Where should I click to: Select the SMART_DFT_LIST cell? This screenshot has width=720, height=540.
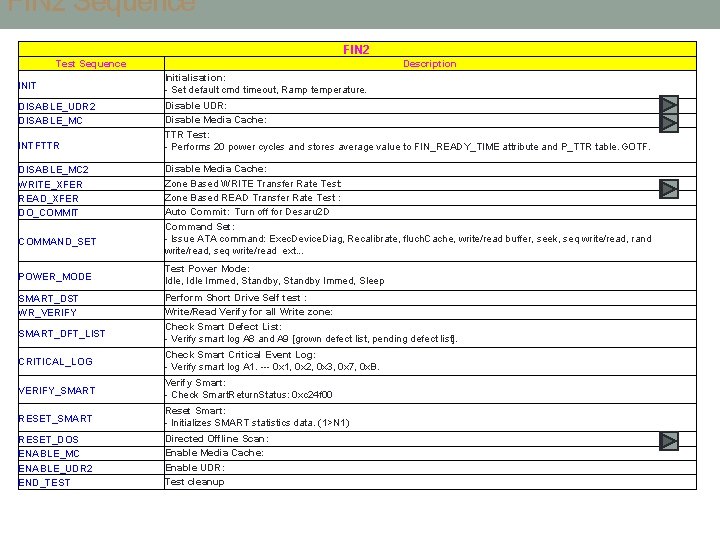91,333
